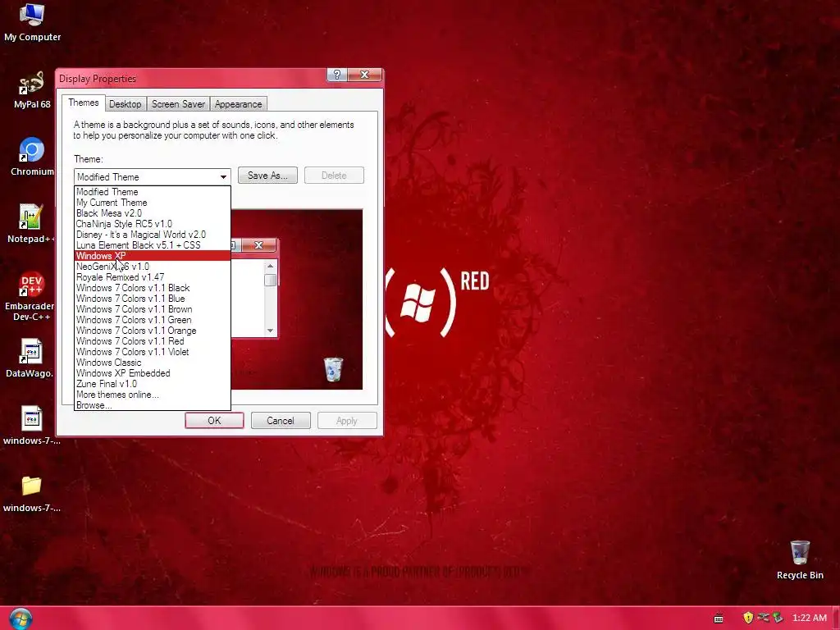Screen dimensions: 840x630
Task: Confirm with the OK button
Action: pyautogui.click(x=214, y=421)
